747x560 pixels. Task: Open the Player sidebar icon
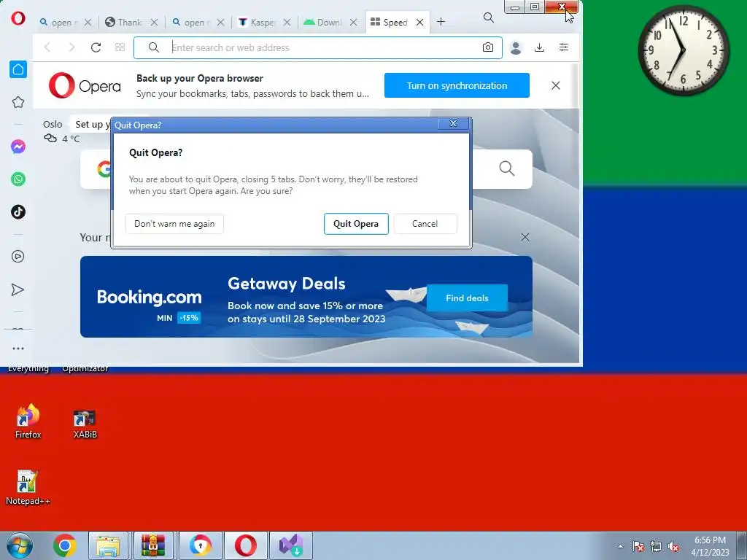(18, 257)
